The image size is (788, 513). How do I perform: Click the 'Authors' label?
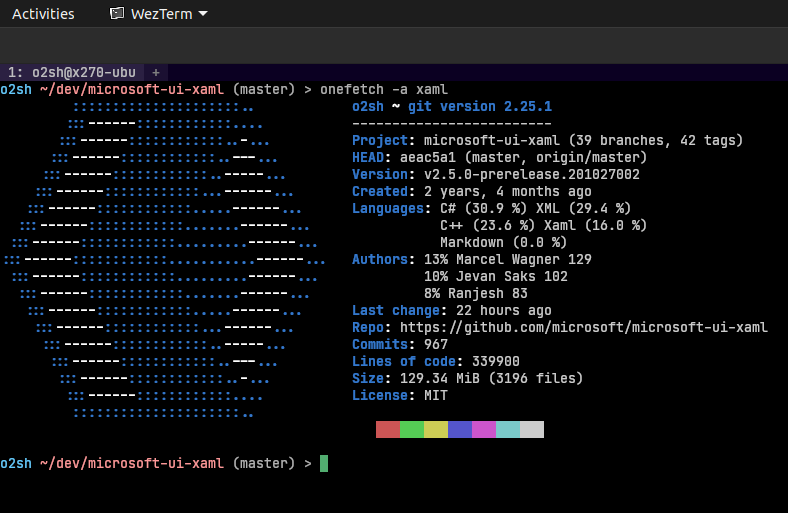380,259
